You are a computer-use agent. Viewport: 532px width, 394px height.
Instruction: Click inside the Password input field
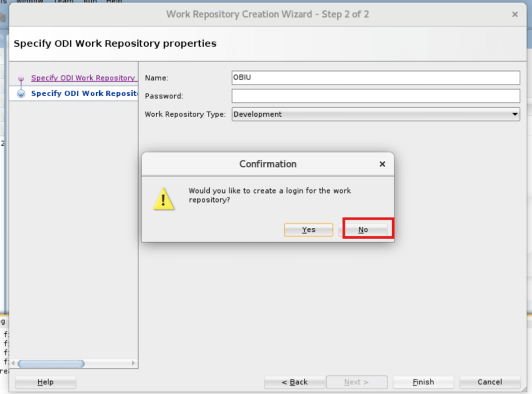[376, 96]
